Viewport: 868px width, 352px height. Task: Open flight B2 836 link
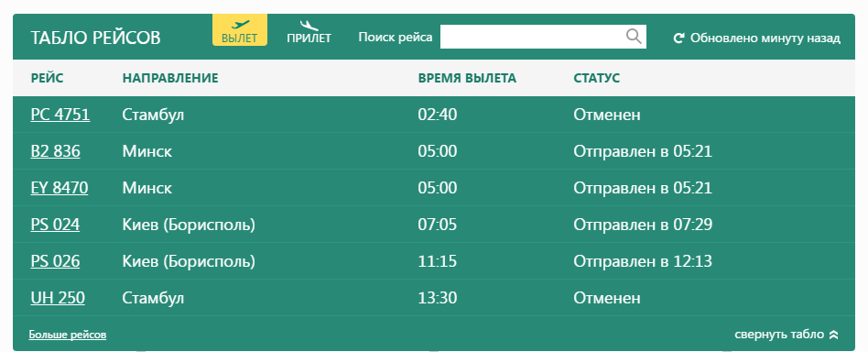pyautogui.click(x=55, y=151)
